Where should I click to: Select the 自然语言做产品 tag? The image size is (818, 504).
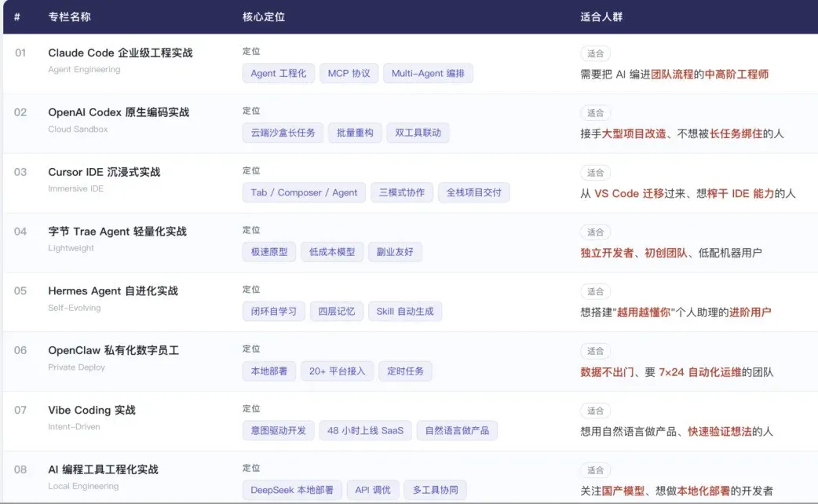pyautogui.click(x=457, y=430)
